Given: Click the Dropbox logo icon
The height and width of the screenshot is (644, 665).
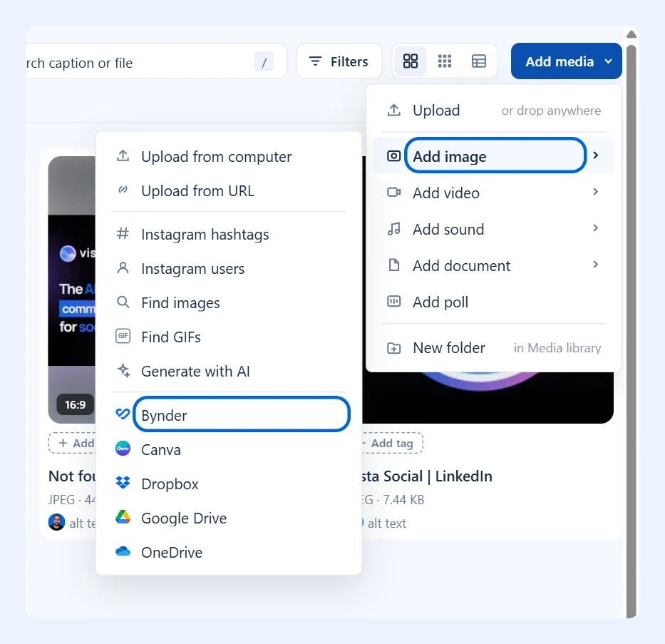Looking at the screenshot, I should [x=123, y=482].
